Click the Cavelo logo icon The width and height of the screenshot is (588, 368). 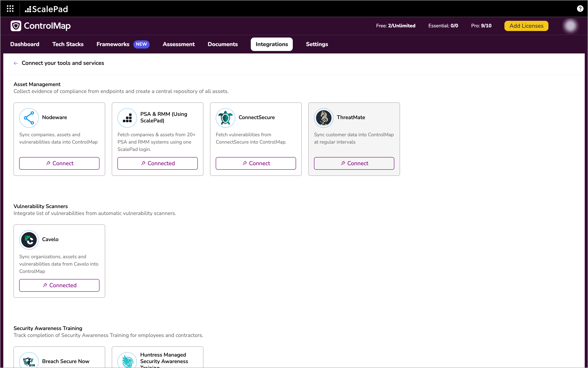coord(29,240)
